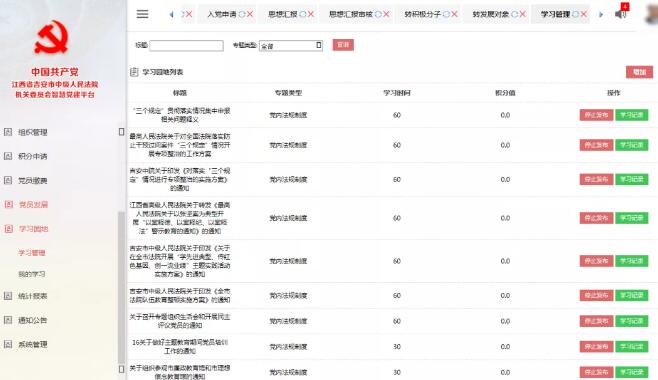
Task: Open the user avatar at top right
Action: 651,13
